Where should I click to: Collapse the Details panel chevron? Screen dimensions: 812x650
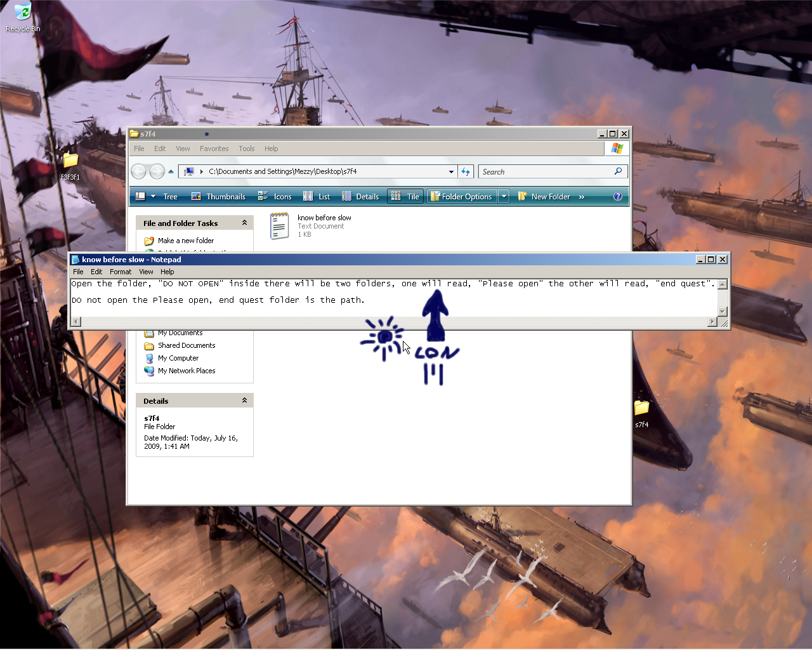coord(244,401)
